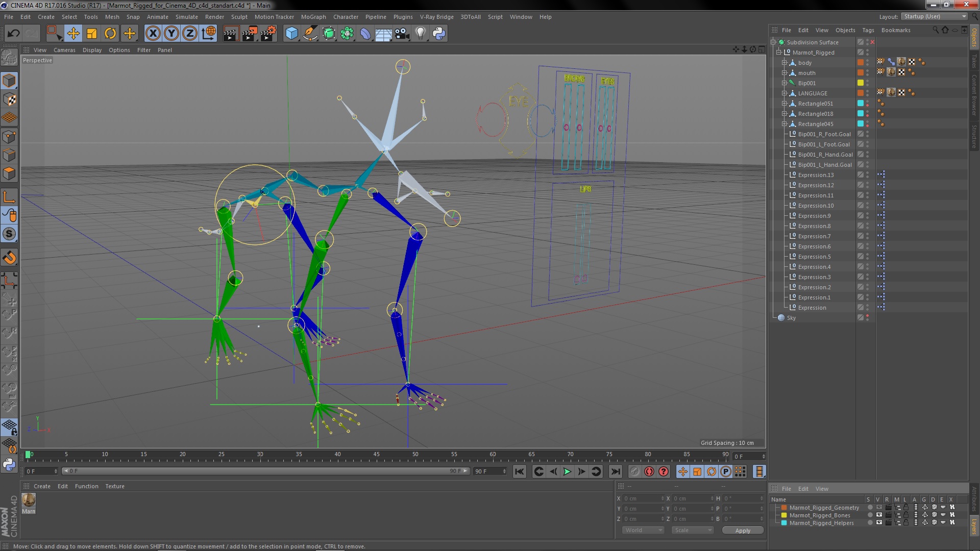Screen dimensions: 980x551
Task: Go to start of animation
Action: click(520, 472)
